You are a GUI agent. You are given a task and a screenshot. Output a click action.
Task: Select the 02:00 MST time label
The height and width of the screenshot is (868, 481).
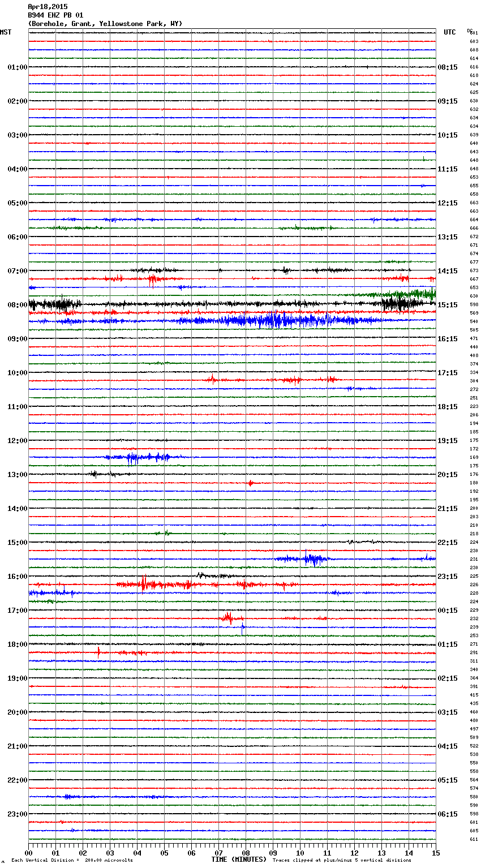pyautogui.click(x=18, y=101)
